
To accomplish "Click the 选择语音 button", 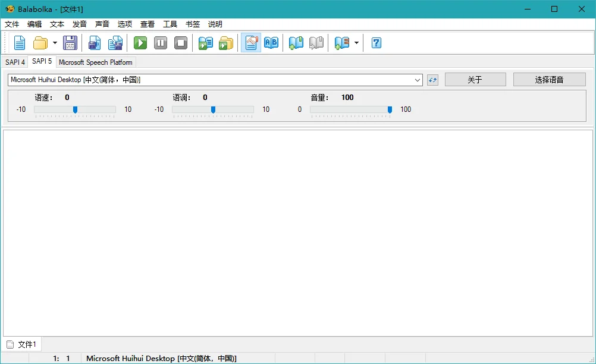I will point(549,80).
